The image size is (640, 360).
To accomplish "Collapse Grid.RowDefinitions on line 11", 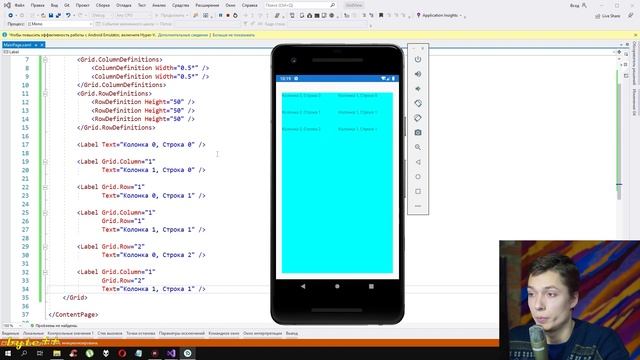I will pos(45,93).
